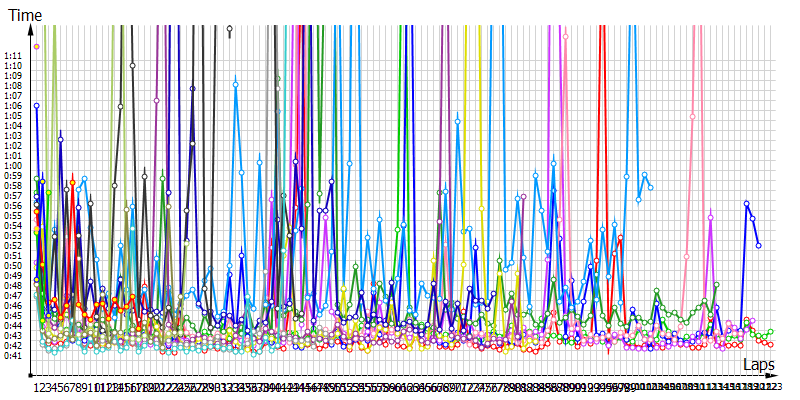Click the light blue point at 1:04
The image size is (800, 400).
coord(458,122)
